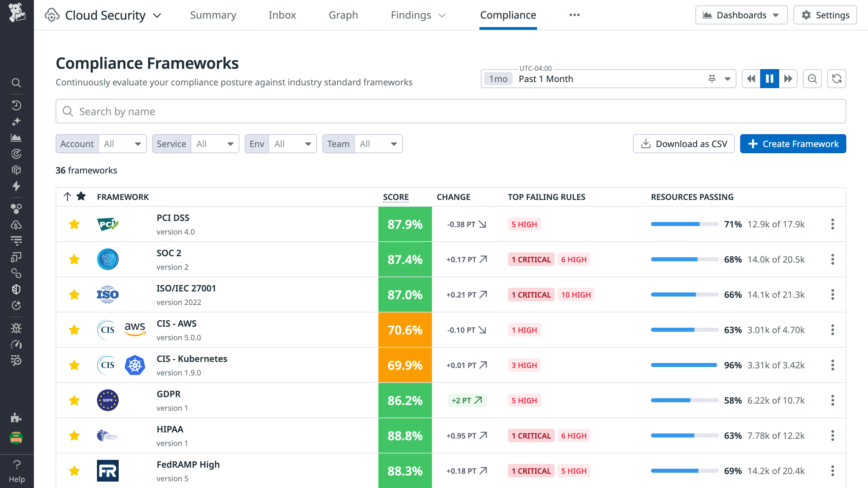Open the Security shield icon in sidebar

tap(17, 289)
